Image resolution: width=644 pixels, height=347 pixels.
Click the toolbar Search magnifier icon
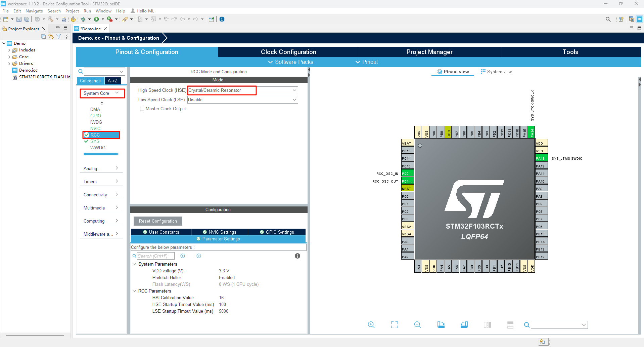point(608,19)
